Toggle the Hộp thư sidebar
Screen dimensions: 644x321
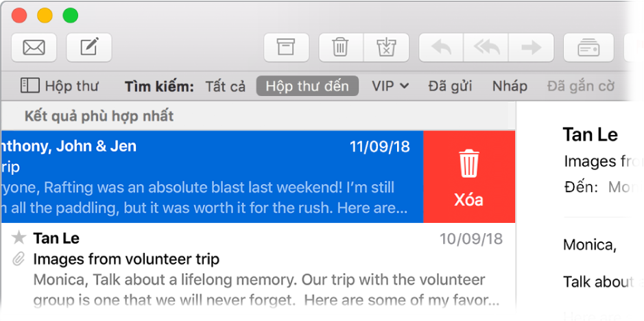tap(60, 86)
